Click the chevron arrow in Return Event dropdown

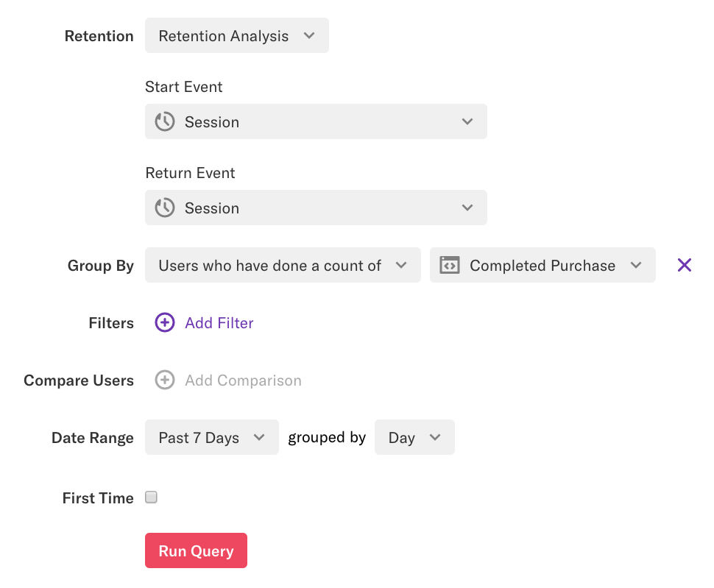pos(467,208)
